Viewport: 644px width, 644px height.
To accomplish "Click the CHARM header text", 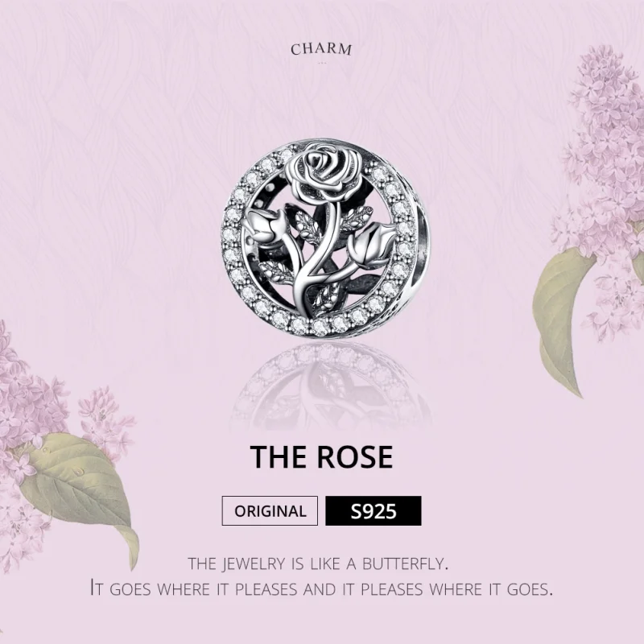I will tap(321, 49).
